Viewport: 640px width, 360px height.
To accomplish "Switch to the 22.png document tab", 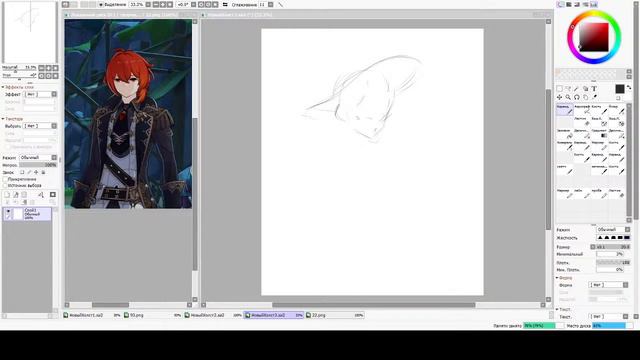I will (x=334, y=315).
